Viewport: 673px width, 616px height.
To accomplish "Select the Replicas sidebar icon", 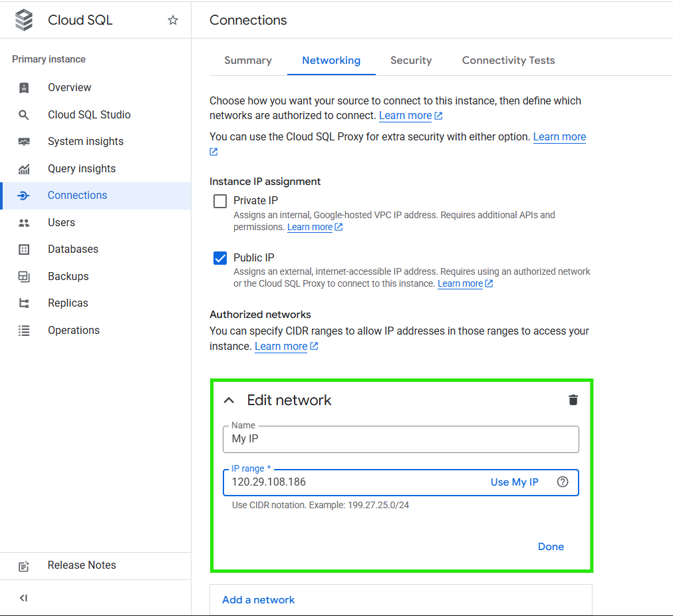I will click(x=24, y=303).
